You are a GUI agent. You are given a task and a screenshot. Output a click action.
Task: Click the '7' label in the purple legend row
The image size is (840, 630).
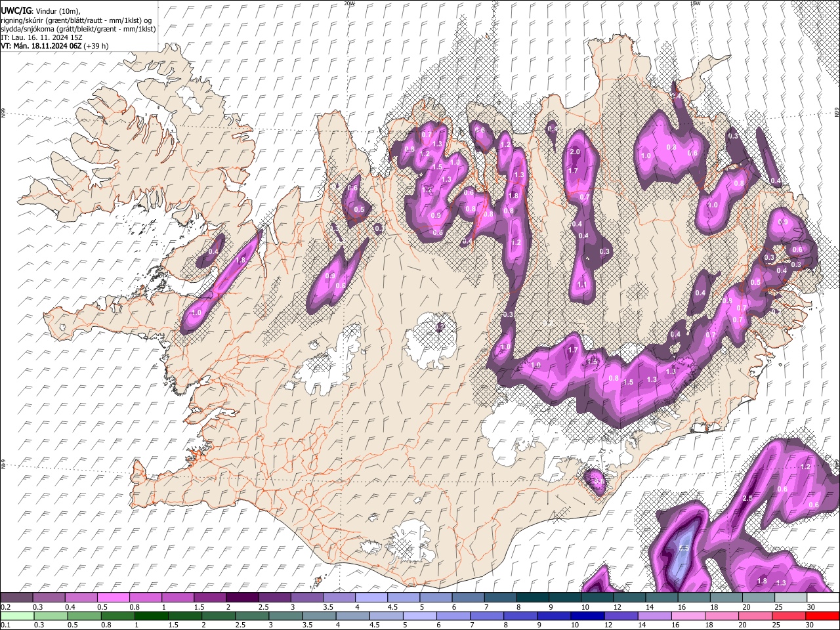click(x=486, y=607)
